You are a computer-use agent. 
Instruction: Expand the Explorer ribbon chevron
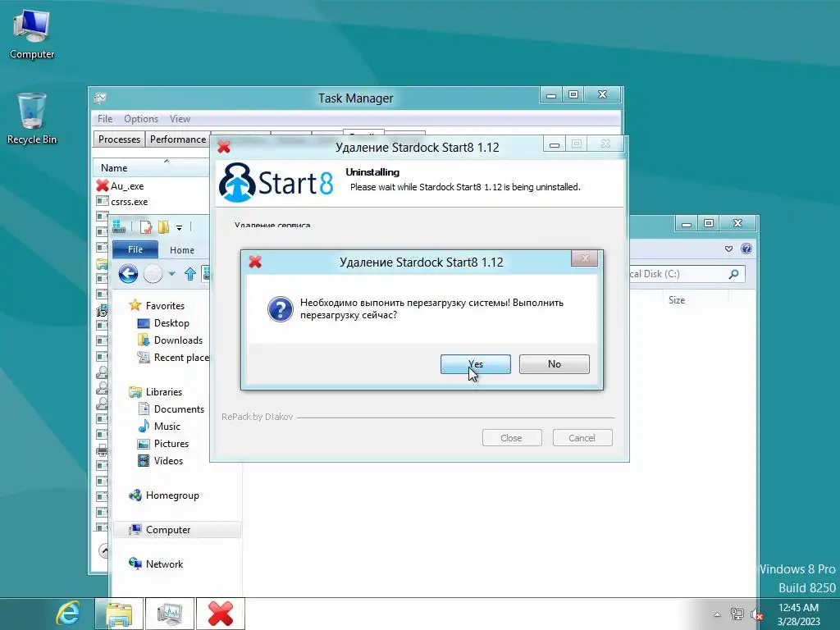728,249
